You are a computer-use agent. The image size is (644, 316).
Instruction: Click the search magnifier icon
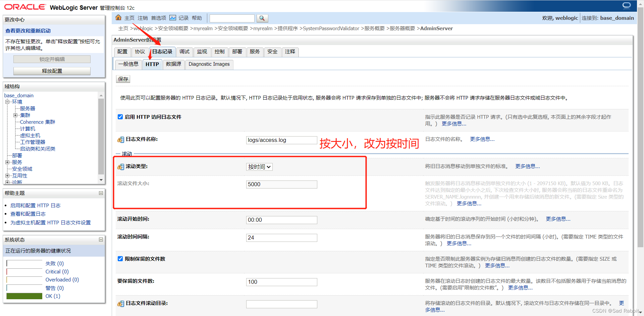[x=262, y=18]
